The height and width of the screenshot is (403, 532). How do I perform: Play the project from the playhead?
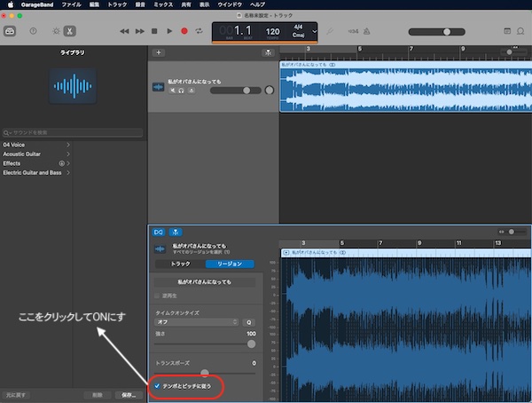click(x=169, y=31)
